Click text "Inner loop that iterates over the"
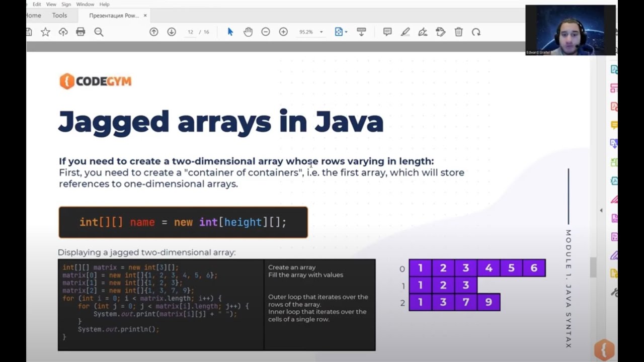Image resolution: width=644 pixels, height=362 pixels. [x=317, y=312]
